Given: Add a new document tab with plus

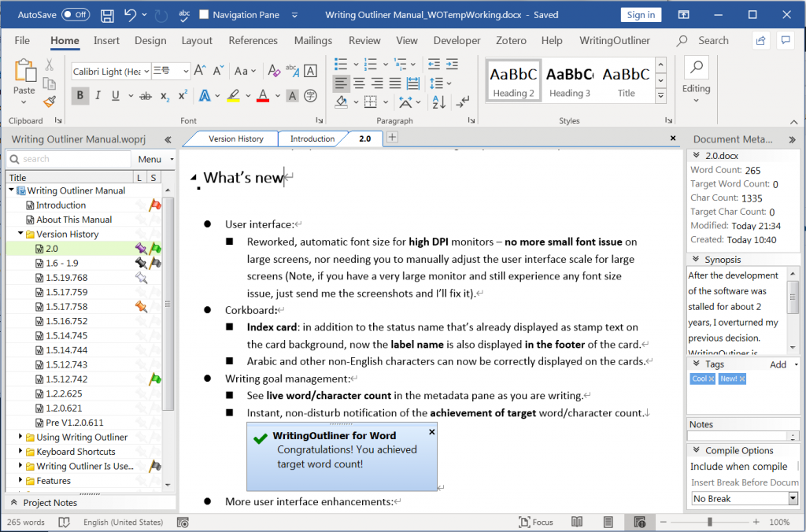Looking at the screenshot, I should pyautogui.click(x=392, y=137).
